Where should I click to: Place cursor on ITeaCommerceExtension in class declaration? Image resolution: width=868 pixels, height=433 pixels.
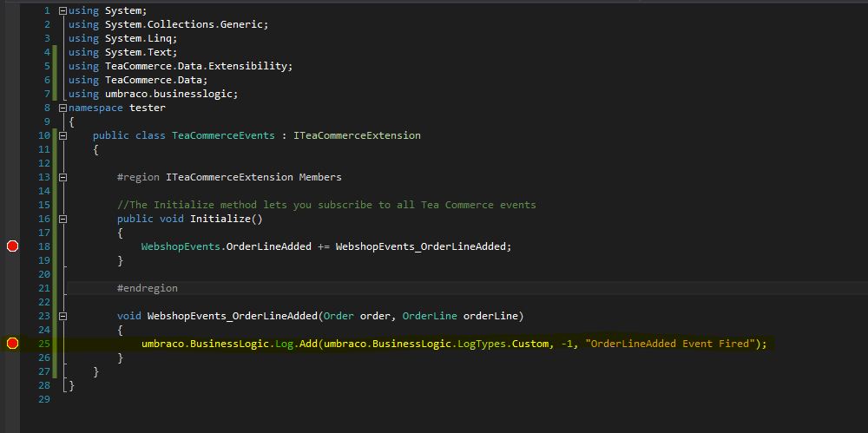(357, 135)
